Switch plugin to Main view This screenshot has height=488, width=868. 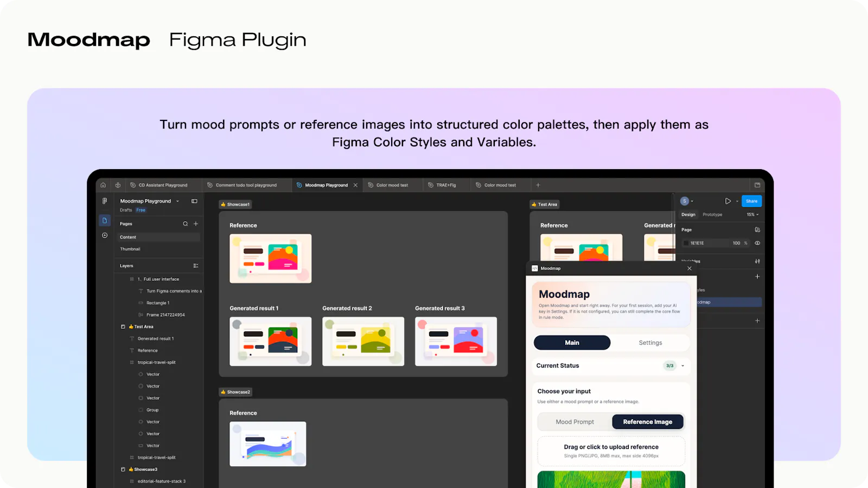(572, 343)
